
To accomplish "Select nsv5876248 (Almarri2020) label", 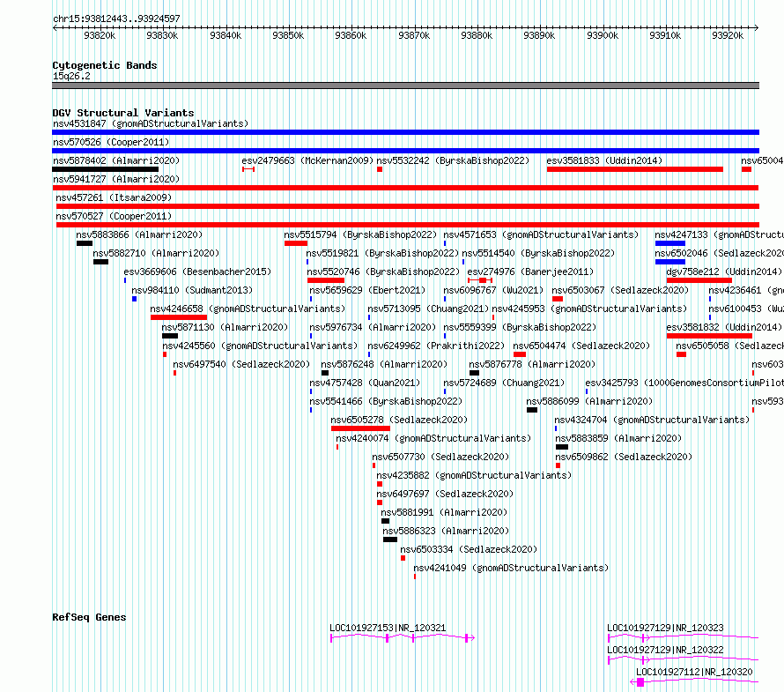I will (384, 364).
